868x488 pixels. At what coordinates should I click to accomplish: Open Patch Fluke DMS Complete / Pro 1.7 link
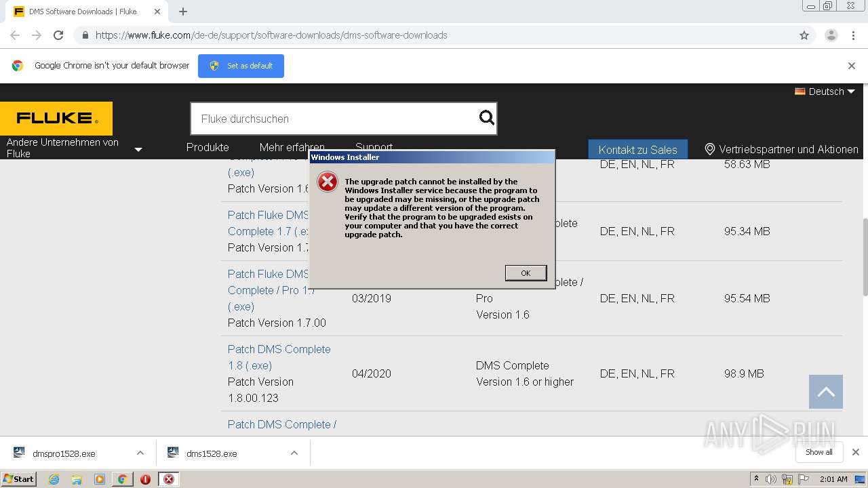tap(271, 290)
